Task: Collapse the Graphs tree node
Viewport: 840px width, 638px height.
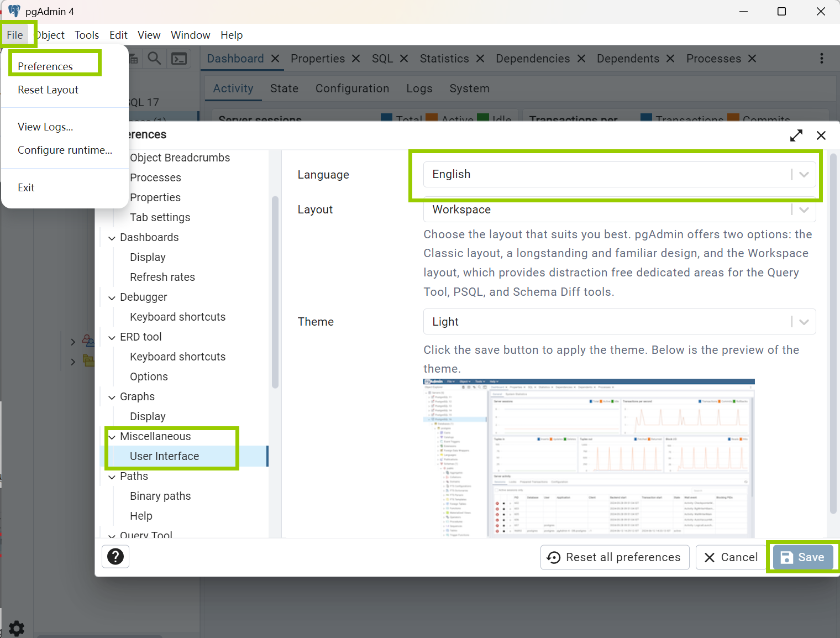Action: click(x=112, y=398)
